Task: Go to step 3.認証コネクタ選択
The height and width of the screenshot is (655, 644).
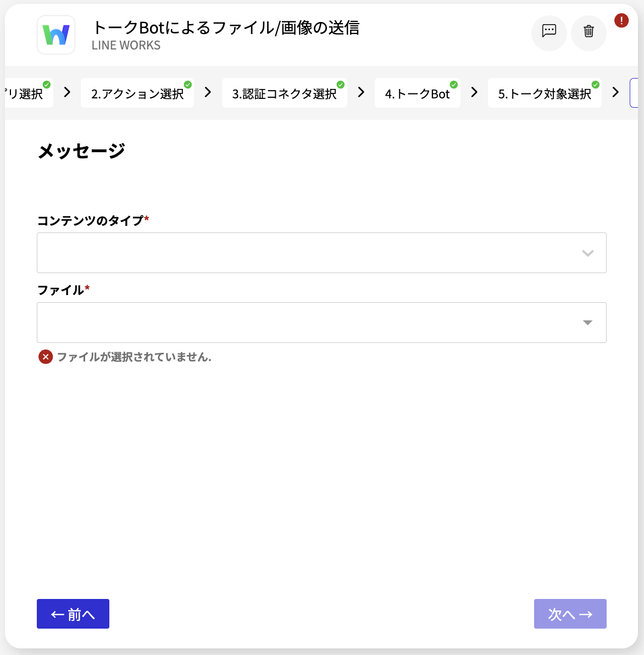Action: click(285, 93)
